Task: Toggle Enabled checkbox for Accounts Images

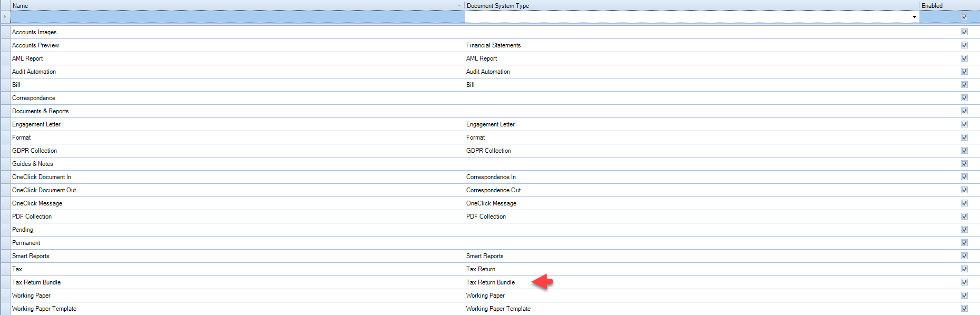Action: [x=964, y=32]
